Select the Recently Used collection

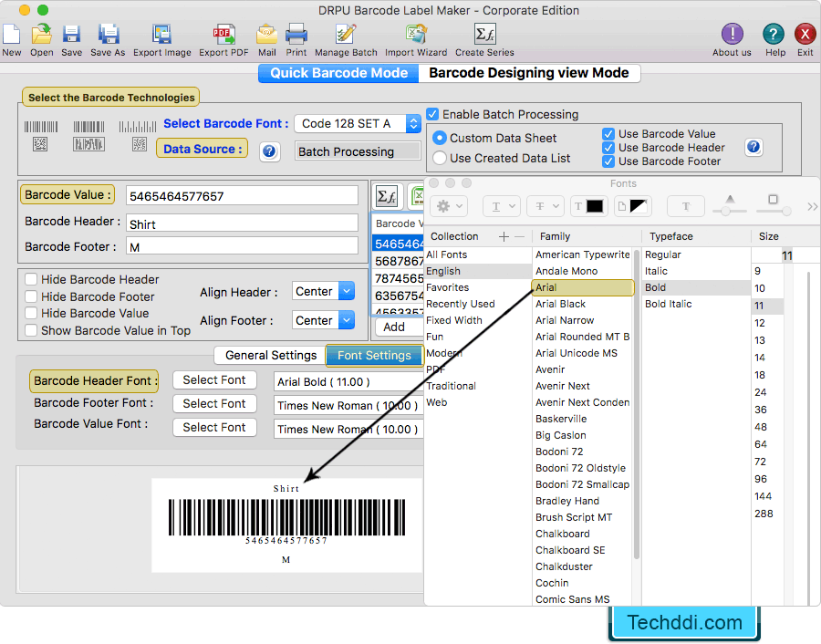click(461, 304)
